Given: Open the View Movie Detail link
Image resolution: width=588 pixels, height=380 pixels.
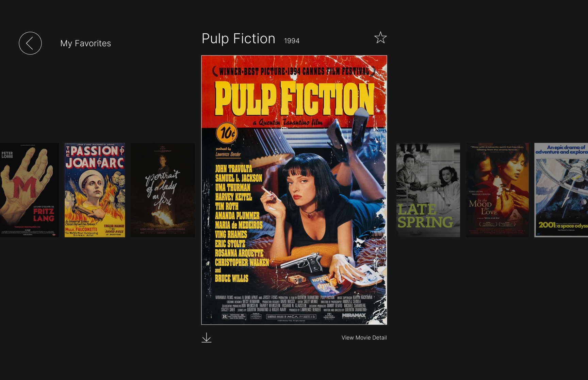Looking at the screenshot, I should 364,337.
